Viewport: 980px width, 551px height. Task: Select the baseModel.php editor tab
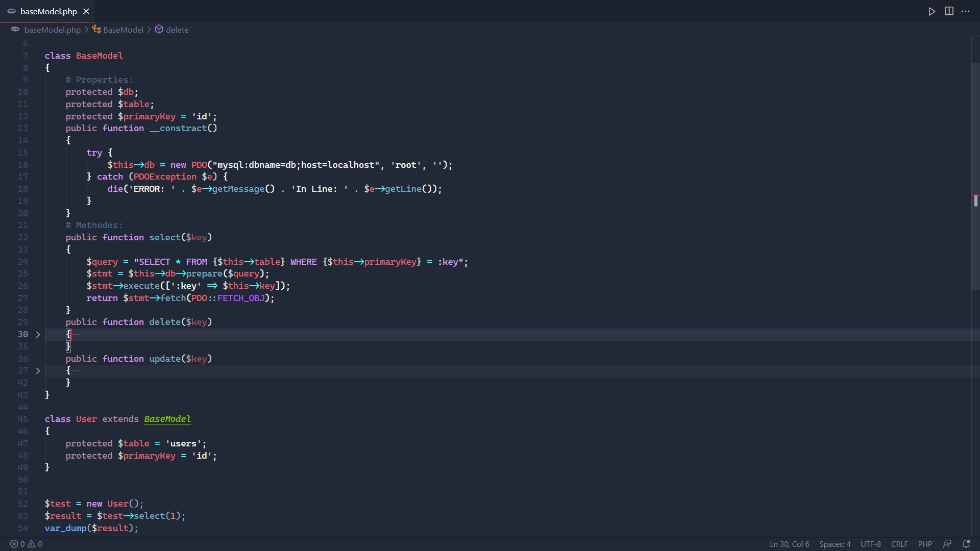click(x=47, y=11)
